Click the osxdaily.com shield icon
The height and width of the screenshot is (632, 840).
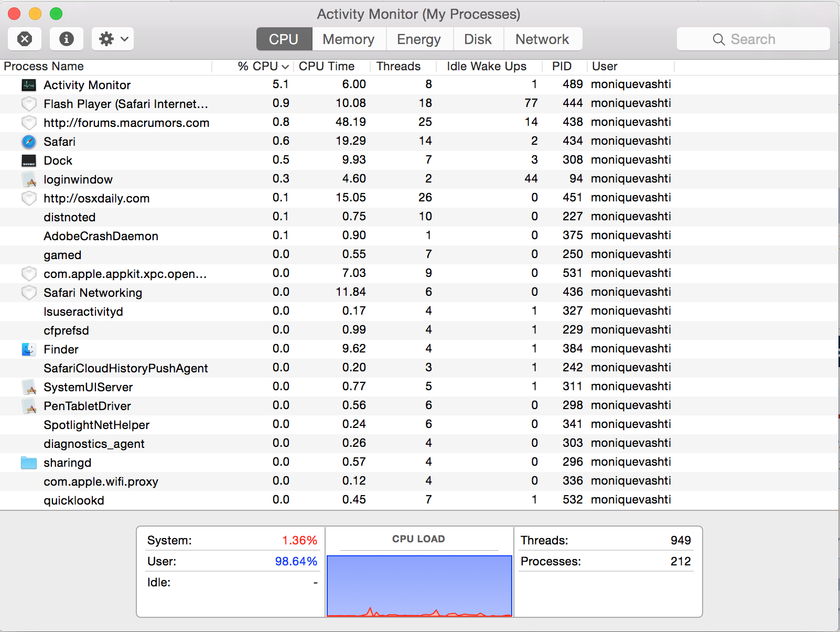click(29, 198)
